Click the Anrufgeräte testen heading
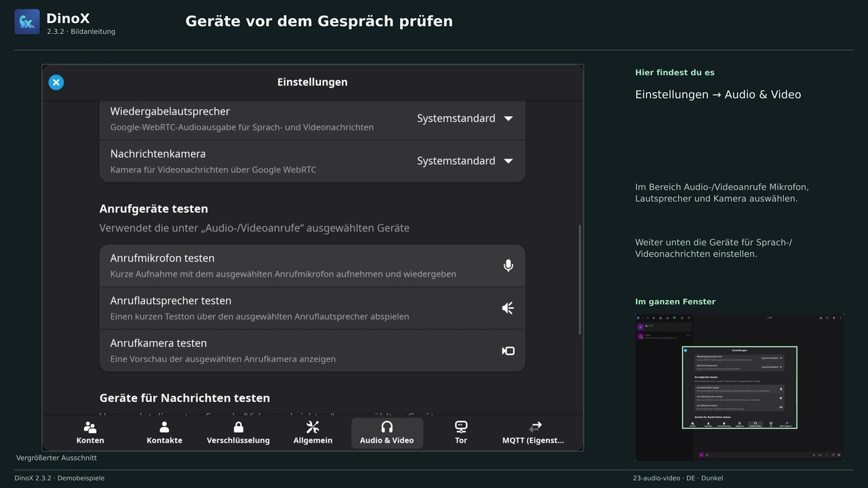The width and height of the screenshot is (868, 488). (154, 209)
